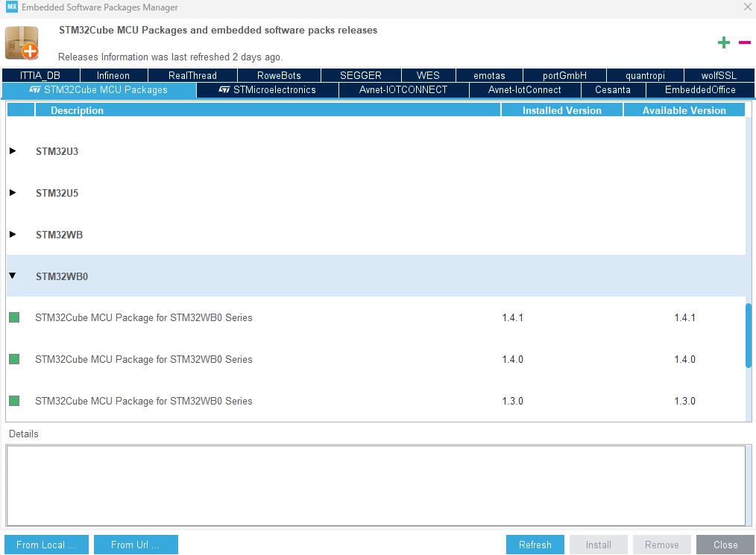Select the STM32U3 row label
The image size is (756, 555).
point(57,151)
